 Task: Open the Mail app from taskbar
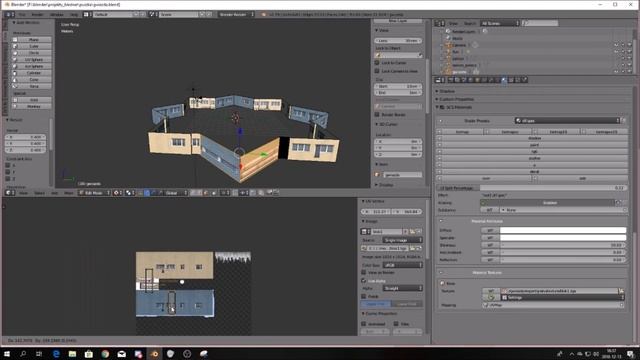(x=121, y=353)
